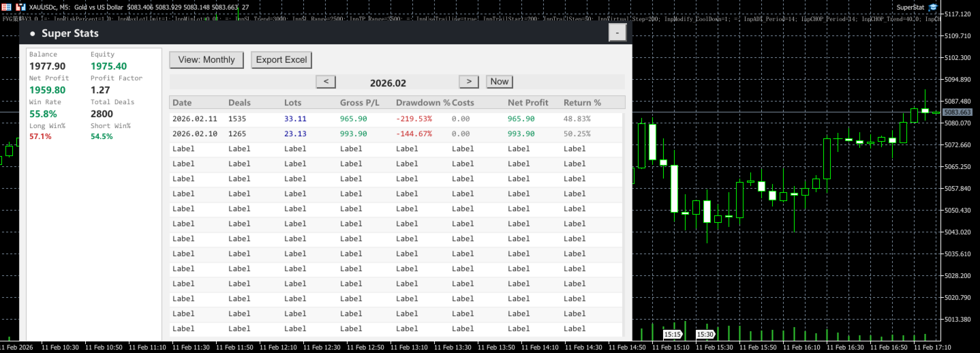980x353 pixels.
Task: Click the SuperStat indicator label
Action: (x=910, y=7)
